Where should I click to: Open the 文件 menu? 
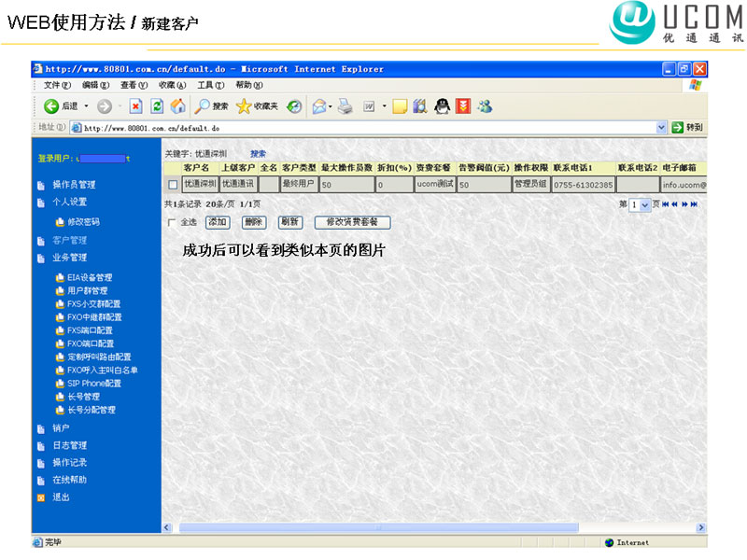(x=57, y=85)
